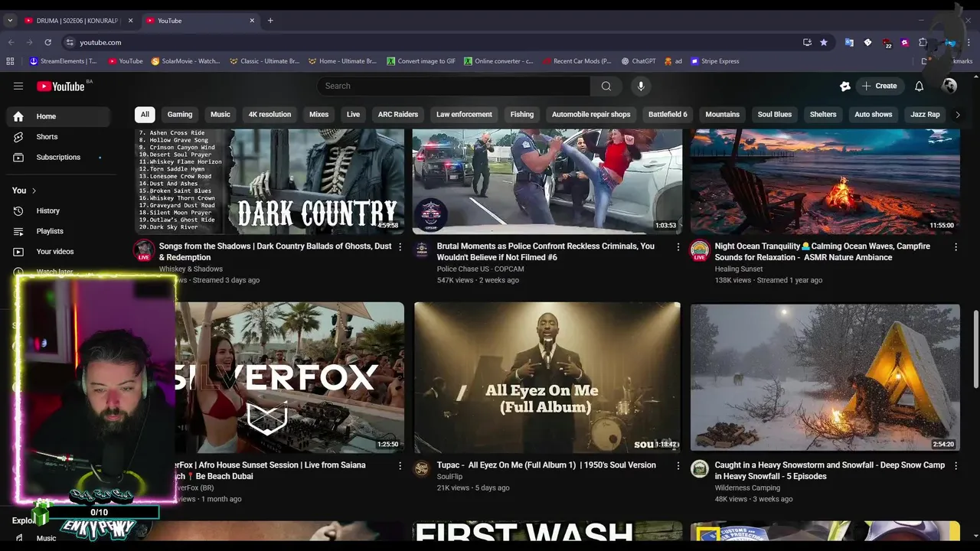Select the Jazz Rap filter chip
The height and width of the screenshot is (551, 980).
click(x=925, y=115)
